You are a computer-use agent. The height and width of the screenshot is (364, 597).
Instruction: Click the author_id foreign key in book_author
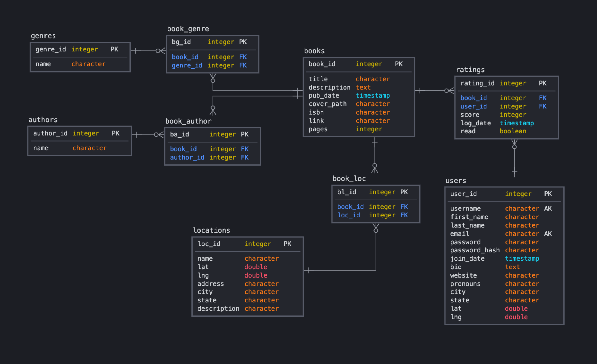(x=187, y=158)
